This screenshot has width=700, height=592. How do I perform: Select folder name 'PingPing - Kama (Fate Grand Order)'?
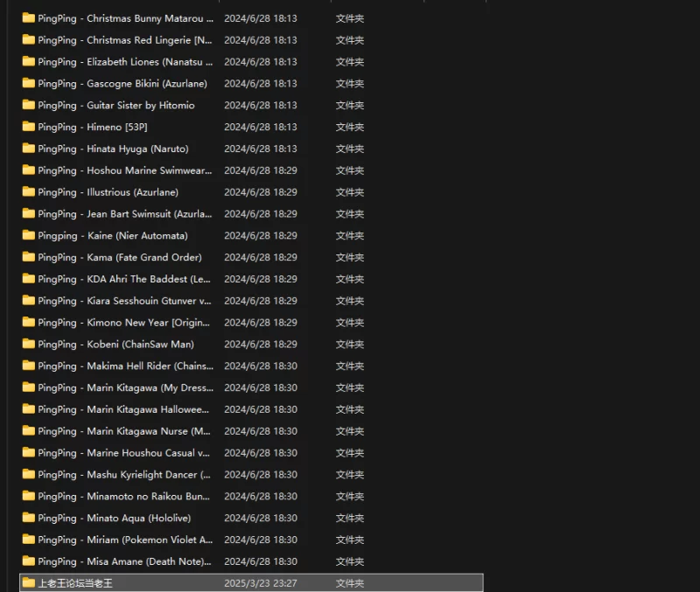tap(120, 257)
